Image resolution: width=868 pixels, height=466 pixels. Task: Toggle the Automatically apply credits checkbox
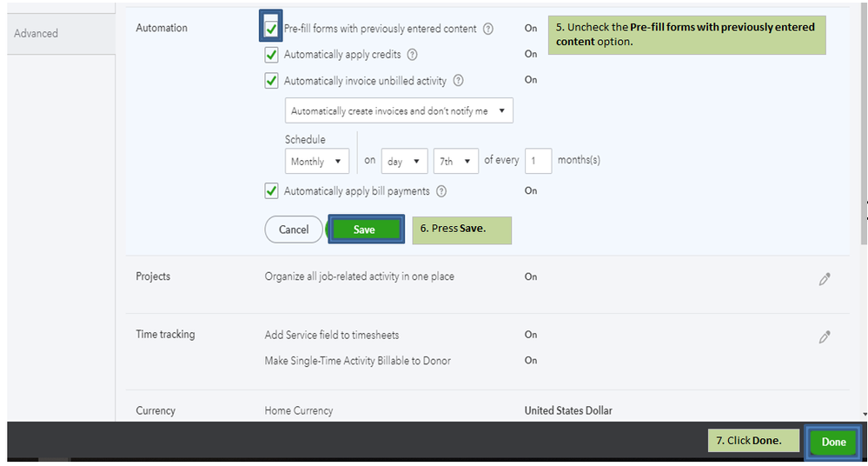point(272,55)
